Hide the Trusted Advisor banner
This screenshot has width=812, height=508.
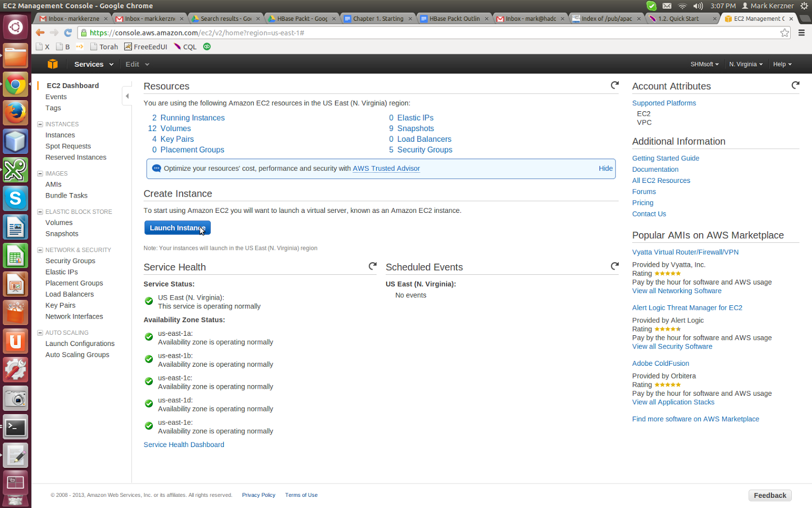pyautogui.click(x=605, y=168)
